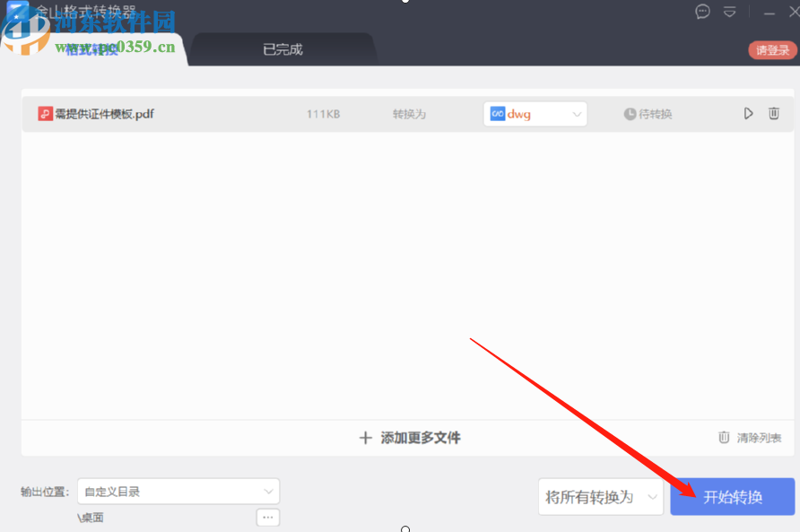The width and height of the screenshot is (800, 532).
Task: Open the dwg output format dropdown
Action: pyautogui.click(x=577, y=113)
